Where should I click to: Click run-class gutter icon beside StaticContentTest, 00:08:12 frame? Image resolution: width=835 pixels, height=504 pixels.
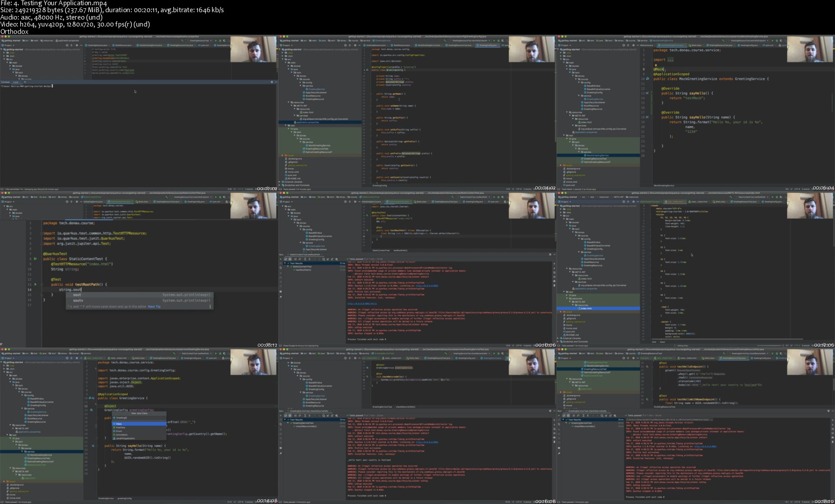36,259
